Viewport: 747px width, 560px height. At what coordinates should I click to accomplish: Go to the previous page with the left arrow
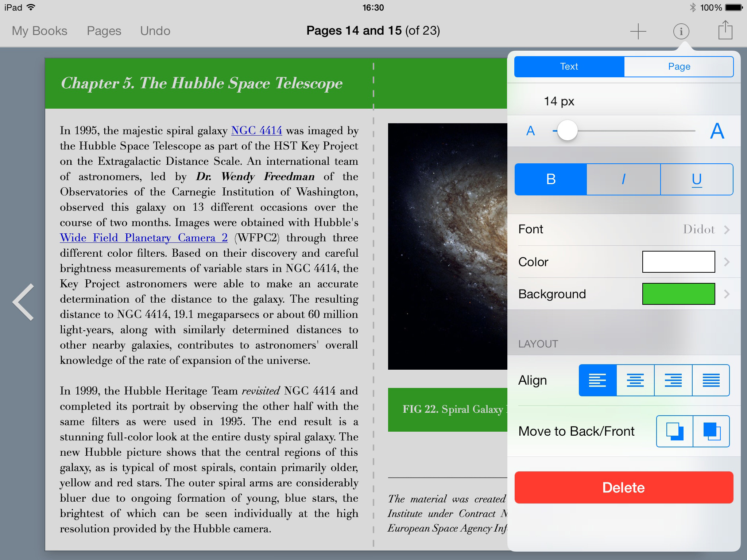tap(23, 302)
